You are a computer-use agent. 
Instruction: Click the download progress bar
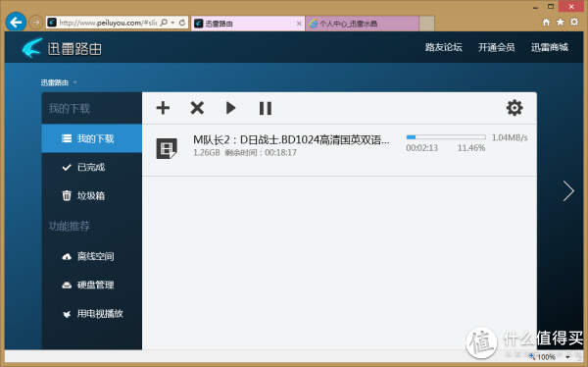446,137
